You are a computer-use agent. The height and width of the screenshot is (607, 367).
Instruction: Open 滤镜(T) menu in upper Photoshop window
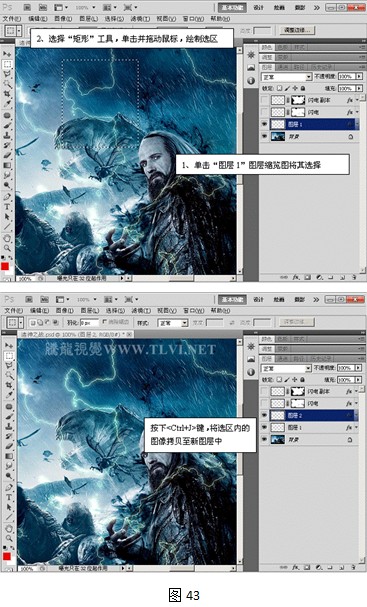point(140,19)
